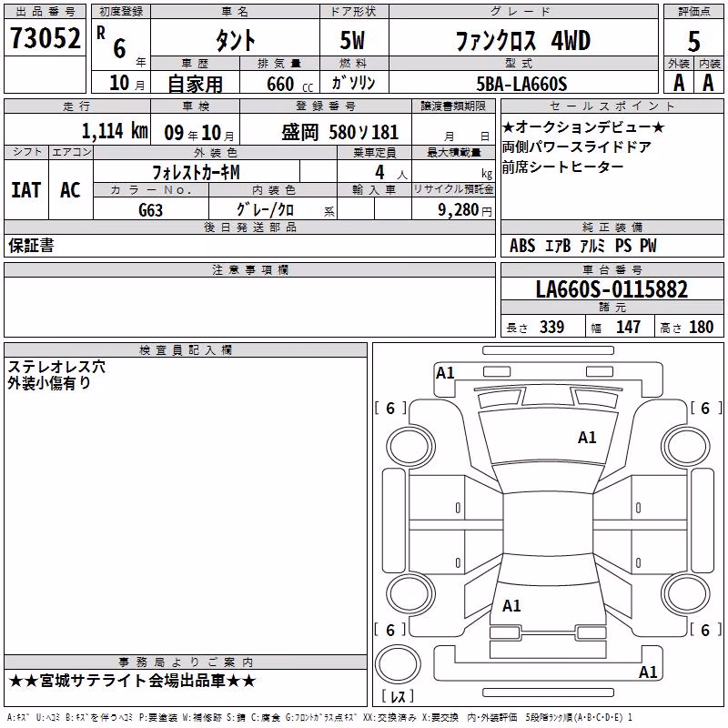728x728 pixels.
Task: Select the plate number 盛岡 580ソ181
Action: tap(339, 133)
